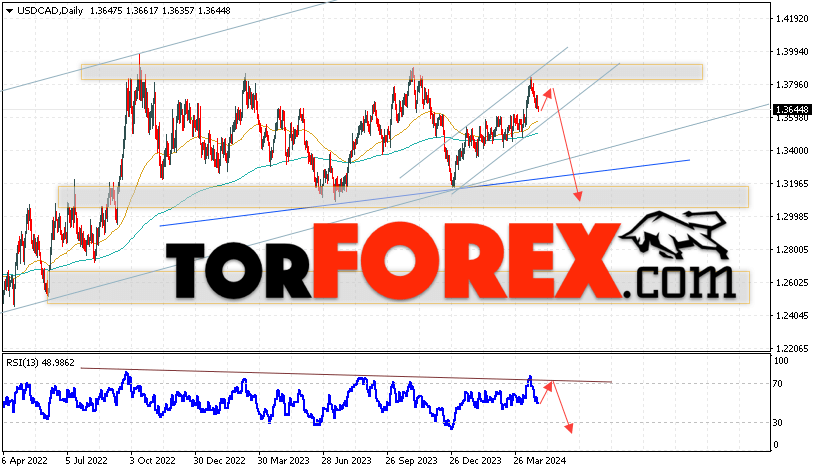816x472 pixels.
Task: Select the 1.36448 current price label
Action: pyautogui.click(x=792, y=109)
